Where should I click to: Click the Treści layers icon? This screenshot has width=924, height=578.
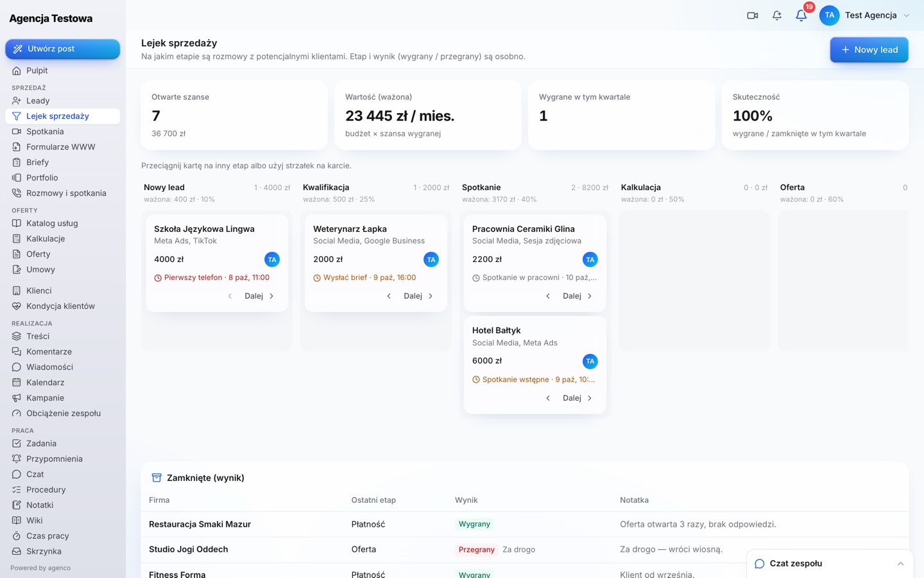(17, 337)
